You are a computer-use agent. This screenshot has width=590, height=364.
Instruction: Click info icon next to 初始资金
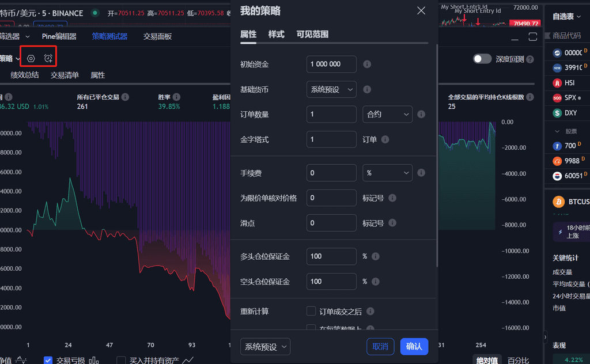click(x=367, y=65)
